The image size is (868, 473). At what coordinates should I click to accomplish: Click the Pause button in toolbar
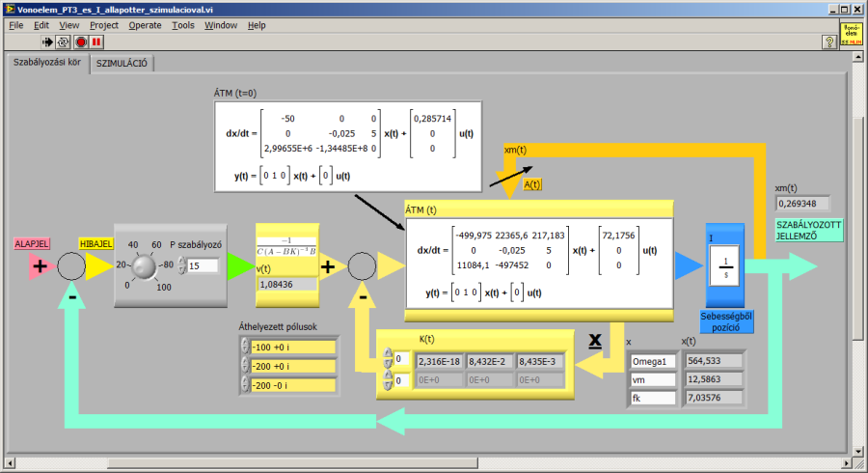pos(97,42)
